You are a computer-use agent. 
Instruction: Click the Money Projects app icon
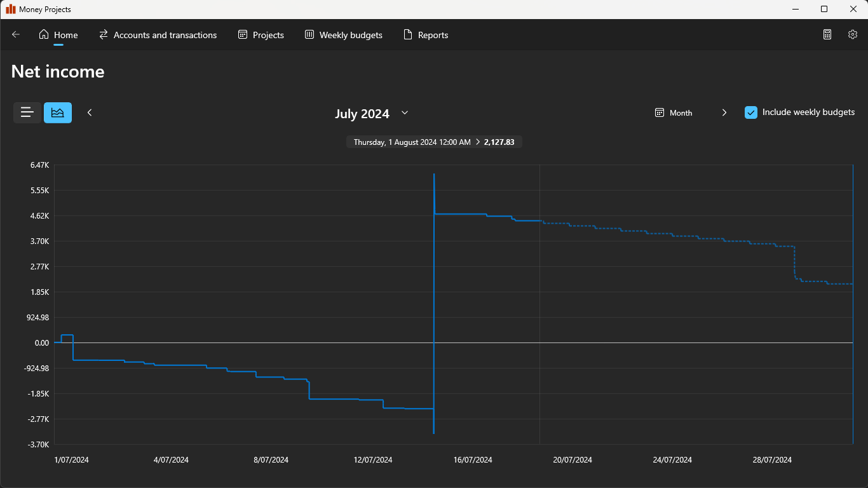[11, 10]
